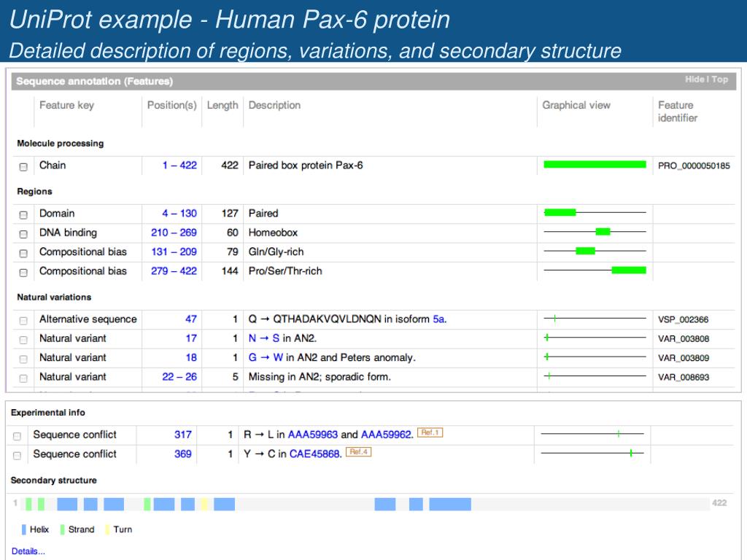Click the N → S variant link
Viewport: 747px width, 560px height.
(264, 338)
